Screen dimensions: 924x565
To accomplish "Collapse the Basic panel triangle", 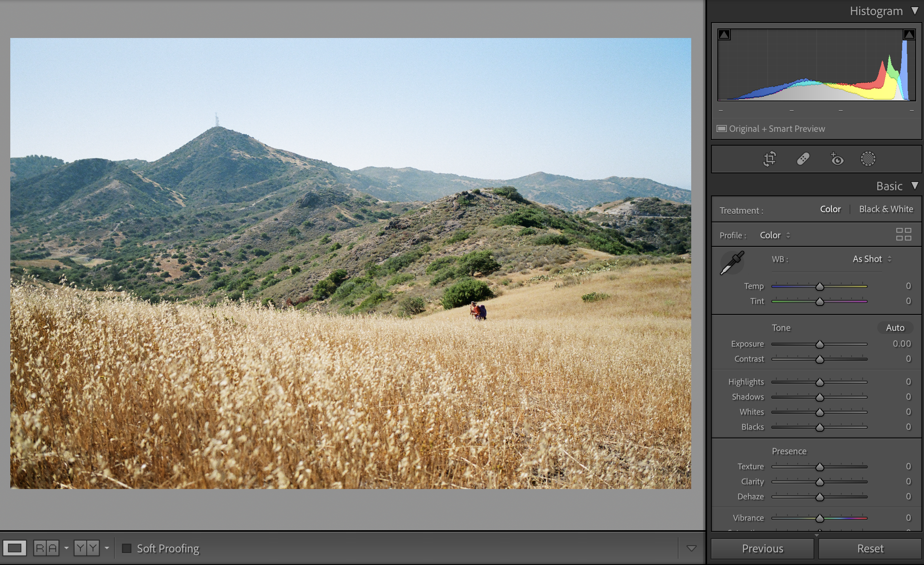I will click(915, 186).
